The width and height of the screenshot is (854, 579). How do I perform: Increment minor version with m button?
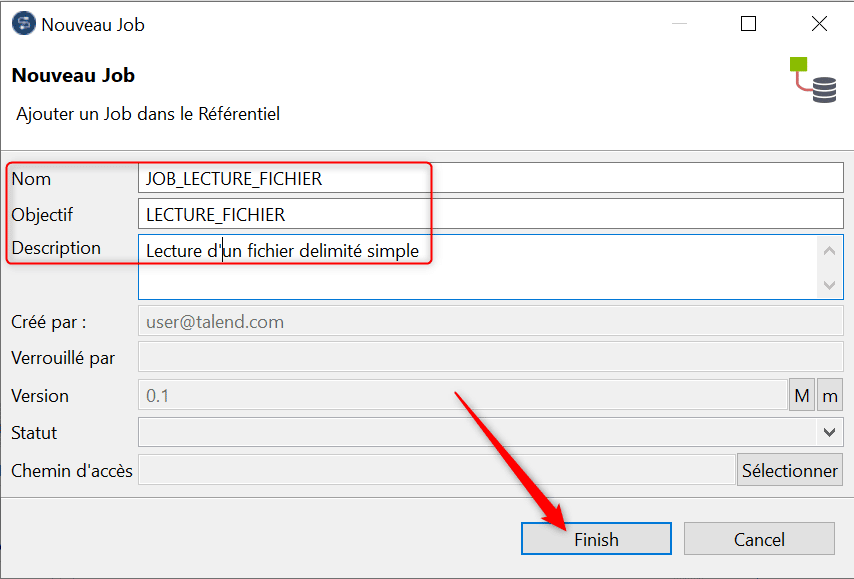[829, 395]
